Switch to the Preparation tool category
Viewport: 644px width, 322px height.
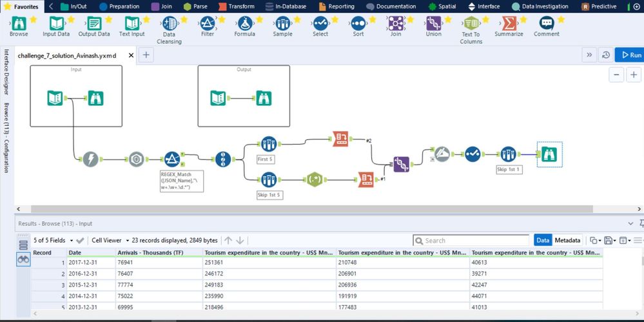point(119,6)
